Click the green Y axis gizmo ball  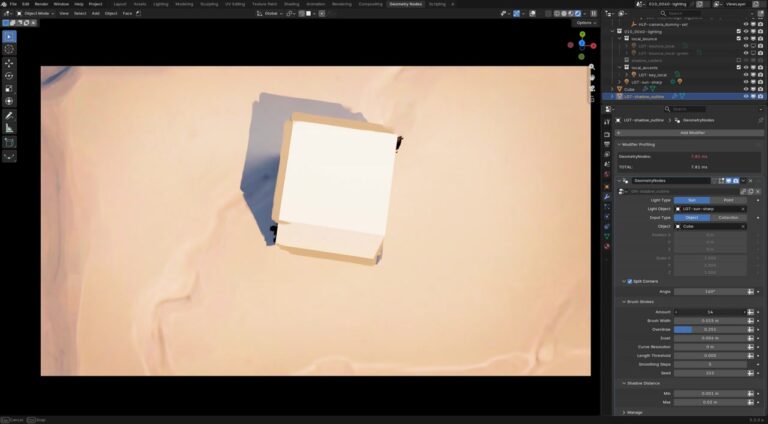coord(582,34)
